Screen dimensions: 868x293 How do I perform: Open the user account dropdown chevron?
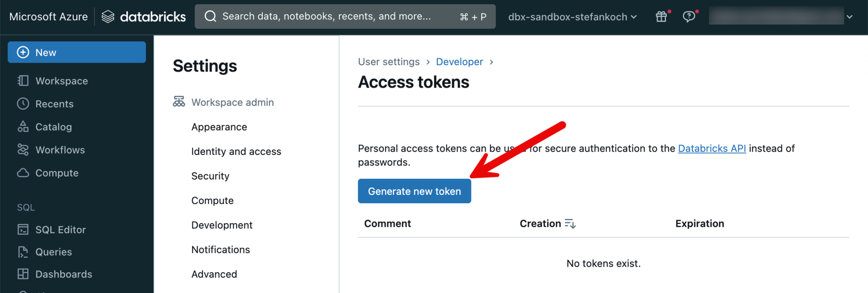pyautogui.click(x=849, y=17)
